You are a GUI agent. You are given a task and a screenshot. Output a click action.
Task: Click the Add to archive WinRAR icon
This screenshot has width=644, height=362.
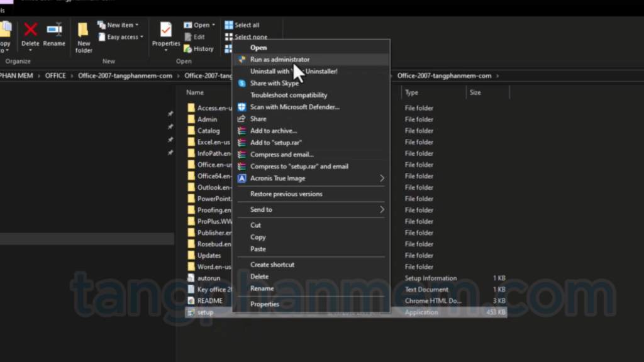pyautogui.click(x=242, y=131)
